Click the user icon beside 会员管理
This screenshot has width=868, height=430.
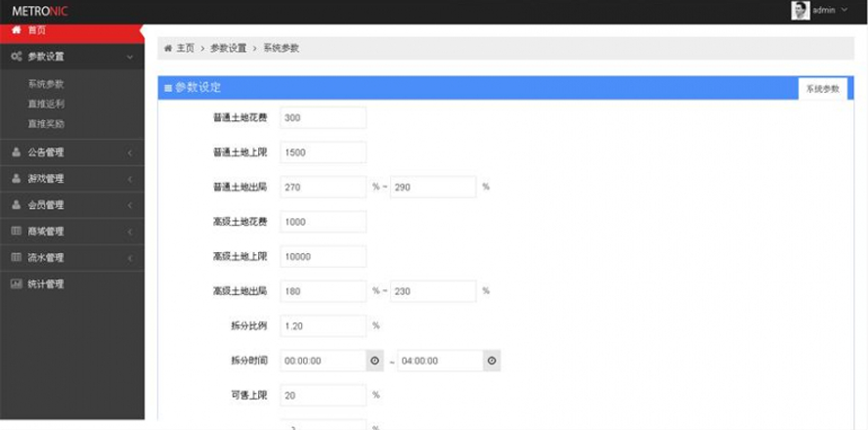tap(17, 205)
